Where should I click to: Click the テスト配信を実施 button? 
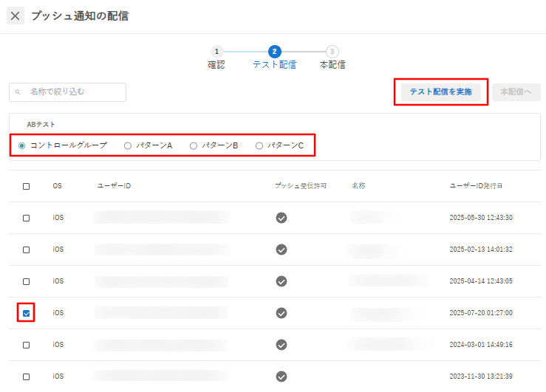(441, 92)
